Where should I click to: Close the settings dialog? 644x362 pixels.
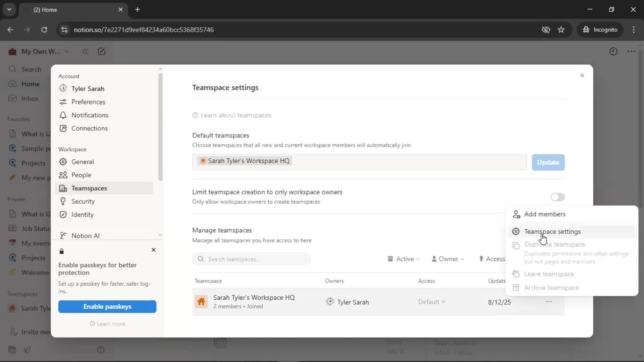point(582,75)
